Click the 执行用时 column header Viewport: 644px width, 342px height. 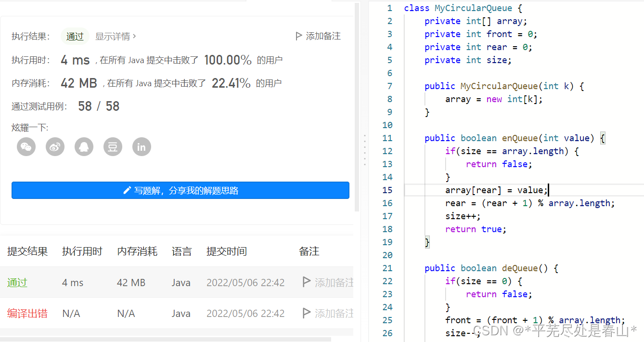(x=82, y=251)
